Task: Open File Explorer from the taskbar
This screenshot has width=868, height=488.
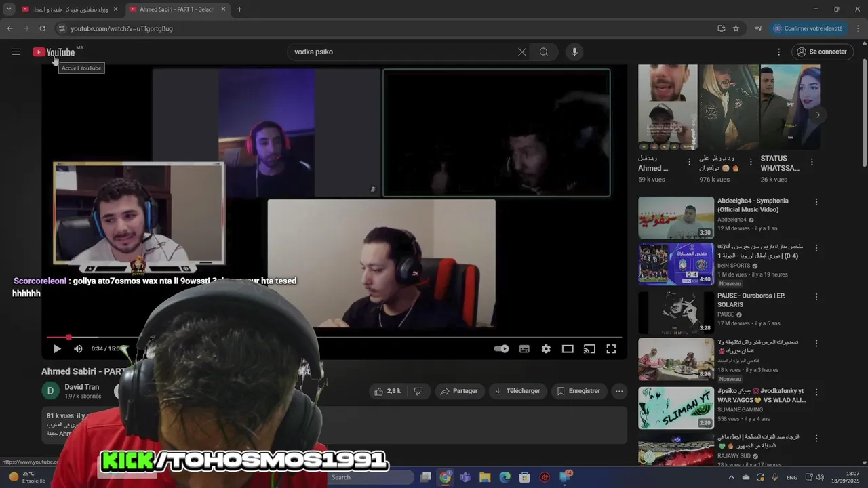Action: click(485, 477)
